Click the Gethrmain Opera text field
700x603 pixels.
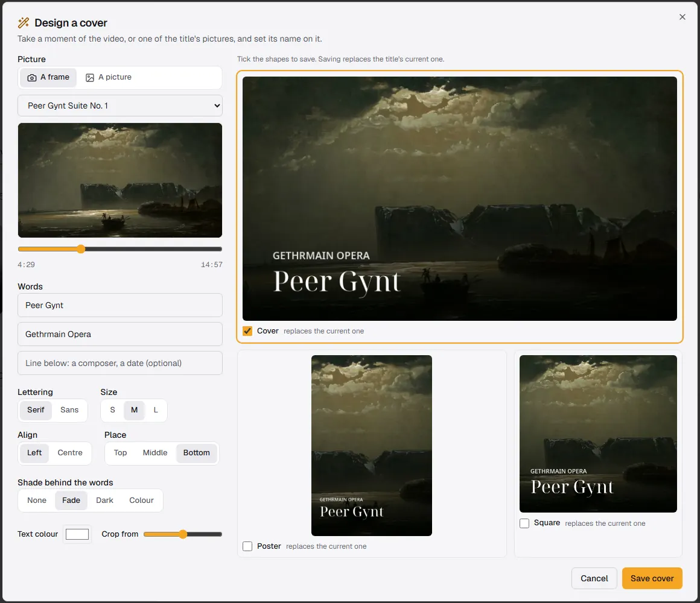tap(120, 334)
